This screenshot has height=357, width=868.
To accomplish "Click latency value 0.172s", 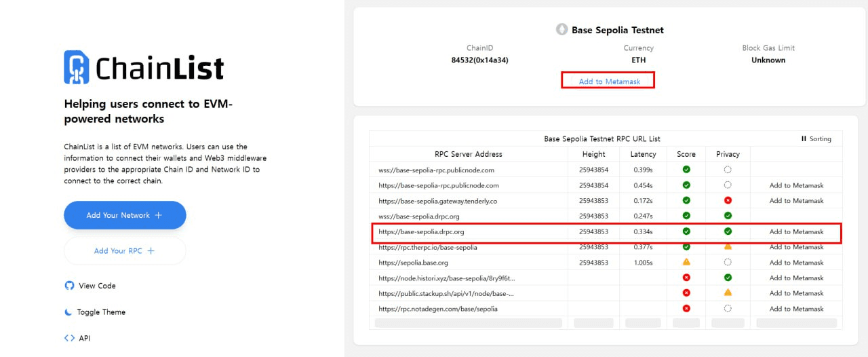I will [x=643, y=201].
